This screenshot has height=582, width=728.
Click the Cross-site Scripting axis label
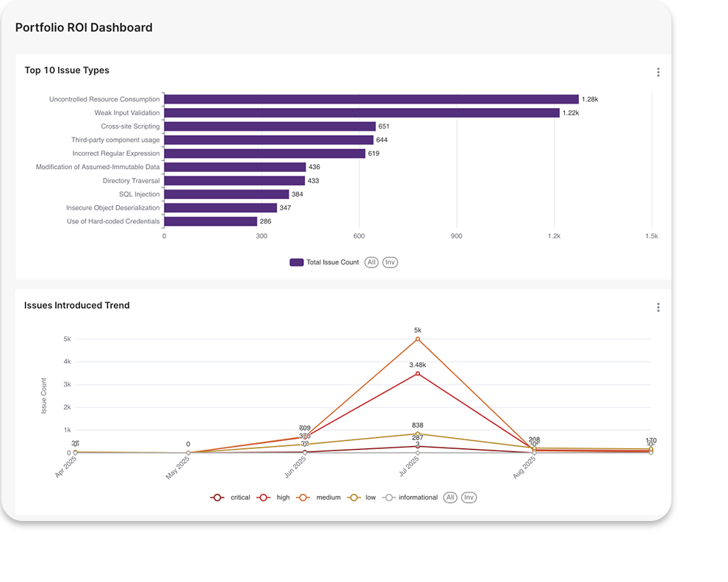(131, 126)
